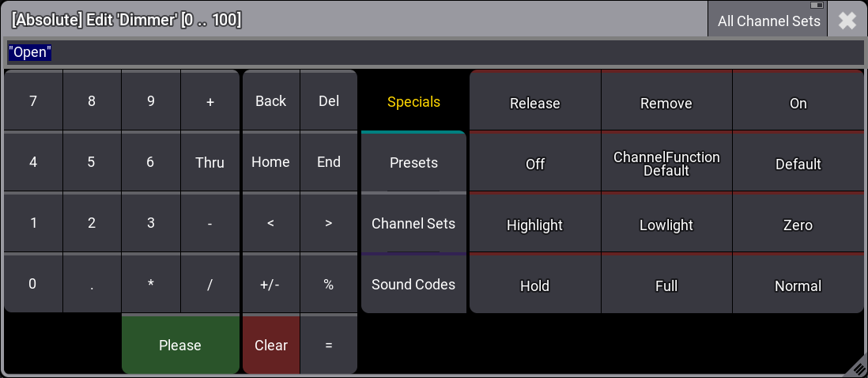Screen dimensions: 868x378
Task: Set dimmer to Full
Action: tap(666, 286)
